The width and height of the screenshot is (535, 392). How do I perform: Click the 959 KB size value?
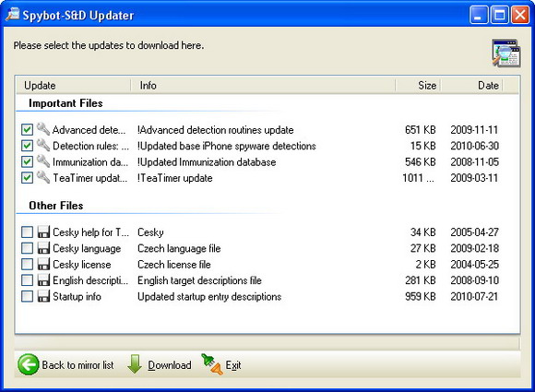click(421, 296)
